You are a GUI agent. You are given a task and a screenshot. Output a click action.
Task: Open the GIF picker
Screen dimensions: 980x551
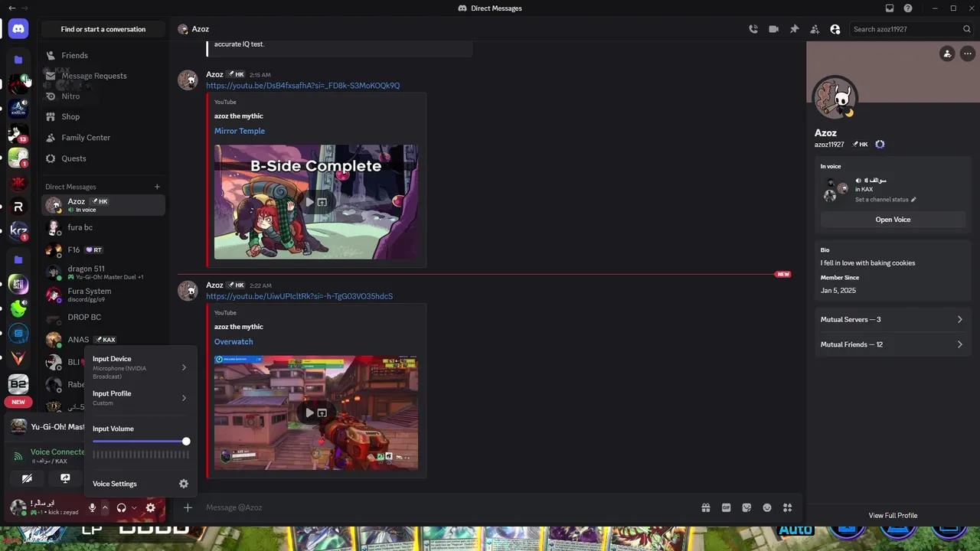726,507
